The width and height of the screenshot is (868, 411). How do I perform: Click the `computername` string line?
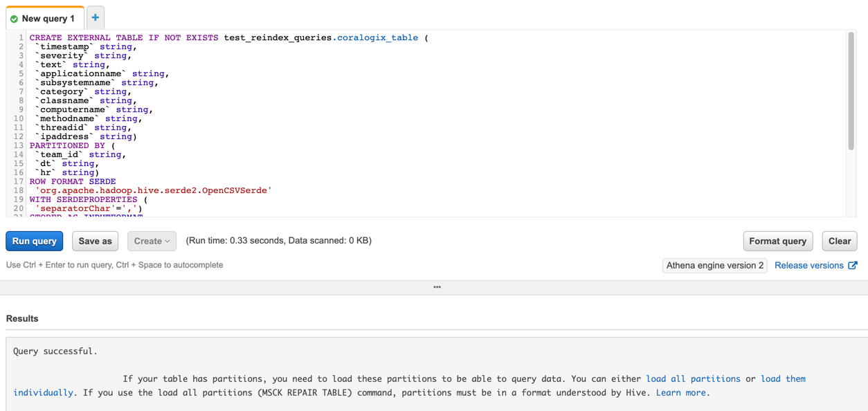coord(94,109)
